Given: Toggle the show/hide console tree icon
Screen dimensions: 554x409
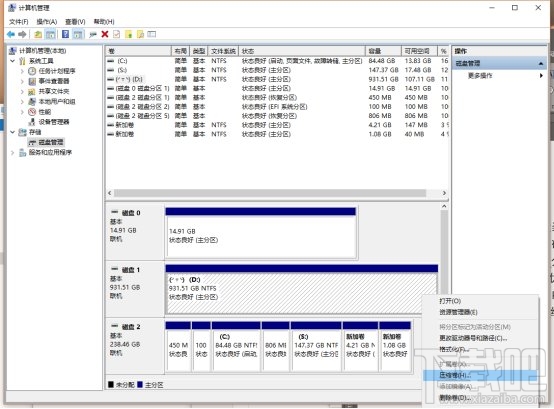Looking at the screenshot, I should (x=51, y=34).
